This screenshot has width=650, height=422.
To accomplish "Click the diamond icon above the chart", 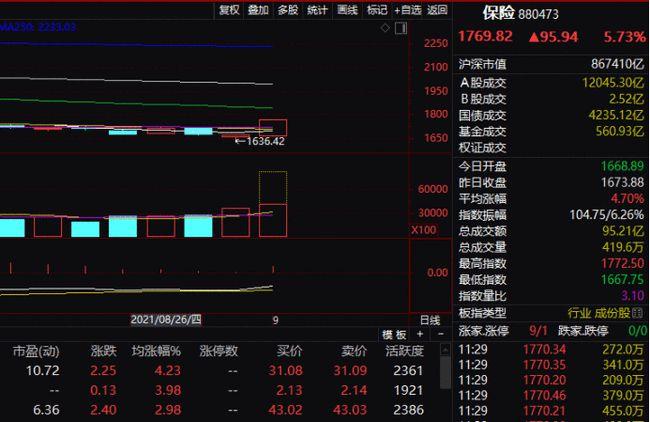I will 385,28.
